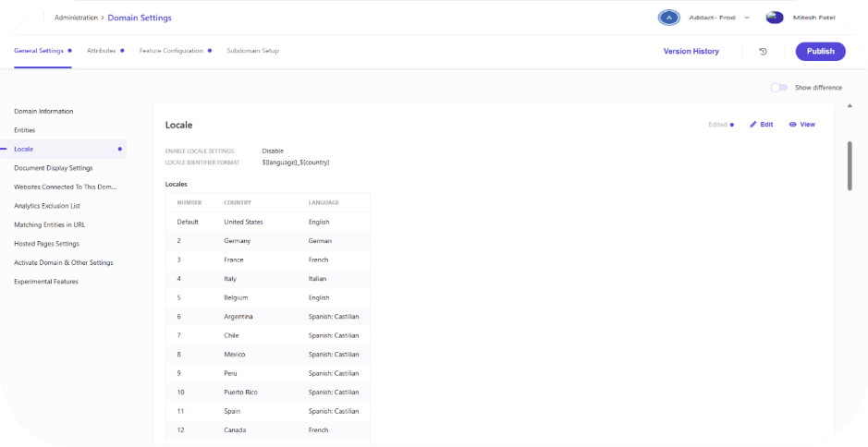Open Analytics Exclusion List section
The height and width of the screenshot is (447, 868).
click(x=47, y=206)
